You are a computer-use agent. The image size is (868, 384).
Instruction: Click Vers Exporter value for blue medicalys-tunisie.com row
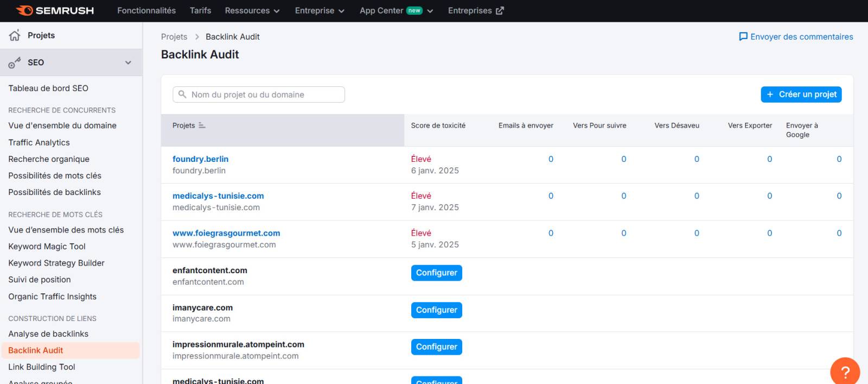coord(769,196)
